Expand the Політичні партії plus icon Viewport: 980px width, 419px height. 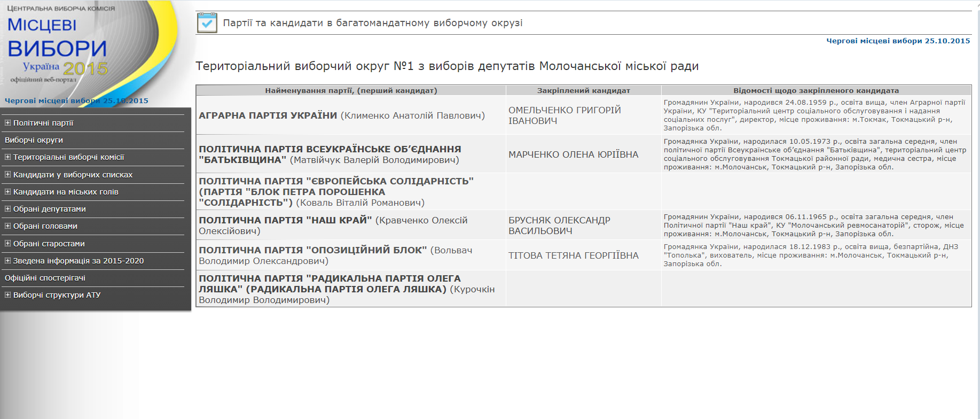click(7, 123)
